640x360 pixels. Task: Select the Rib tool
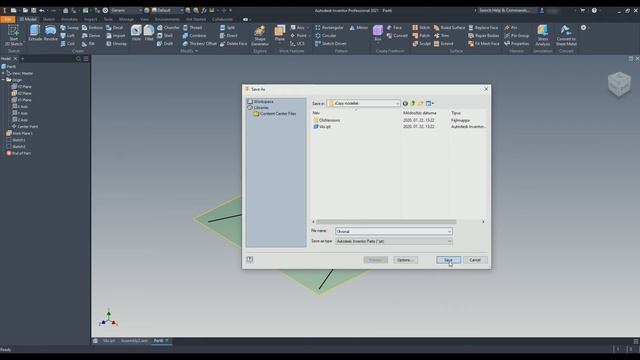88,43
